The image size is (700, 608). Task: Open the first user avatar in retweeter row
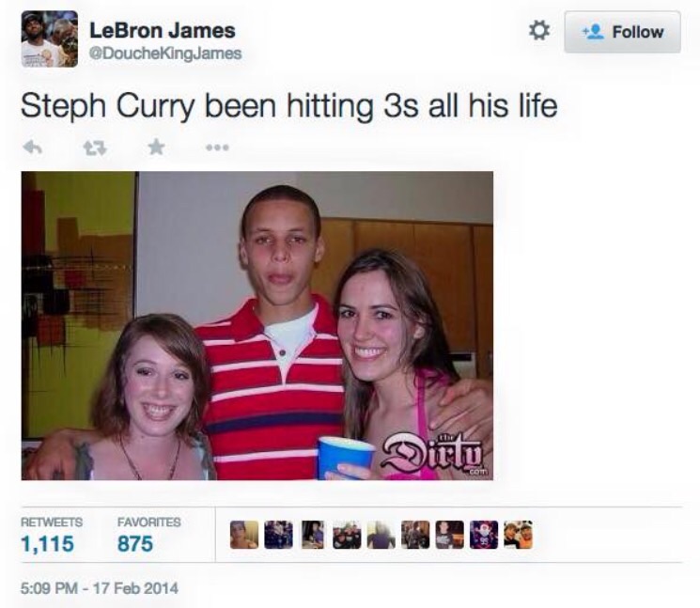point(244,535)
